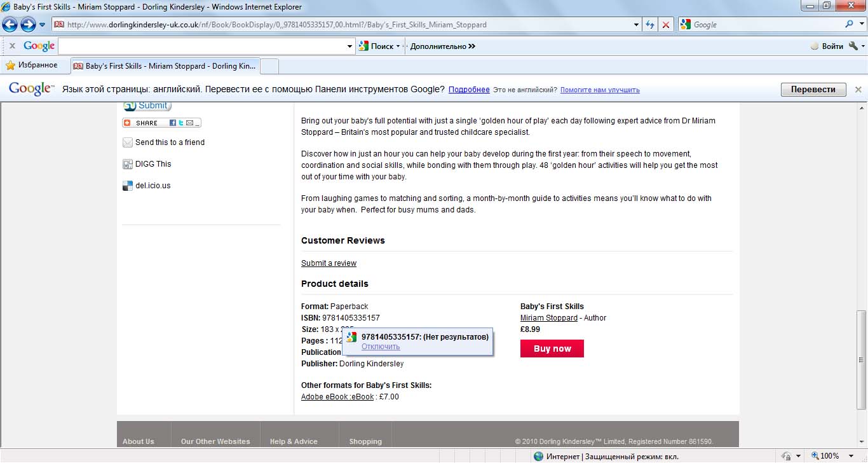
Task: Click the envelope icon beside Send this to a friend
Action: pos(128,142)
